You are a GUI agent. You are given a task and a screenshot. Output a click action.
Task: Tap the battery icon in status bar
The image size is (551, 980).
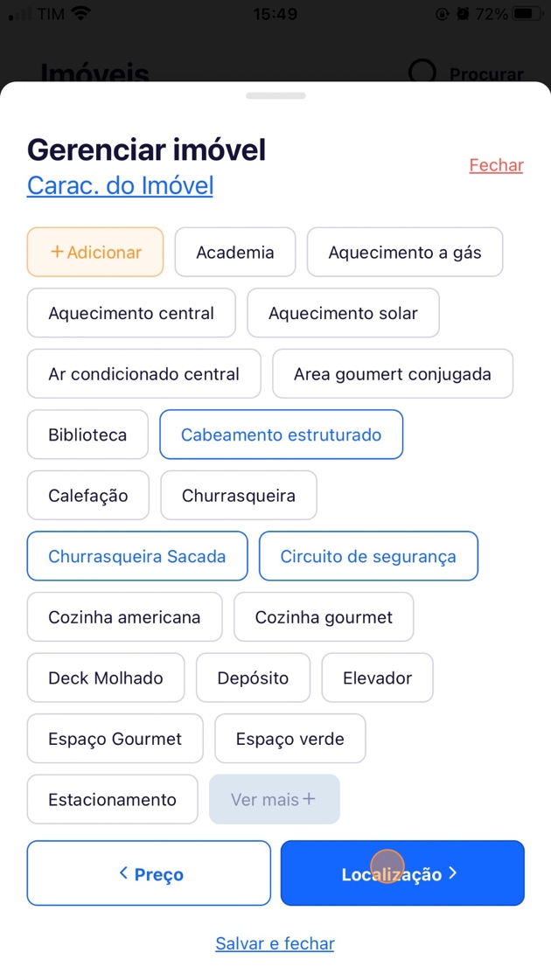[x=527, y=14]
